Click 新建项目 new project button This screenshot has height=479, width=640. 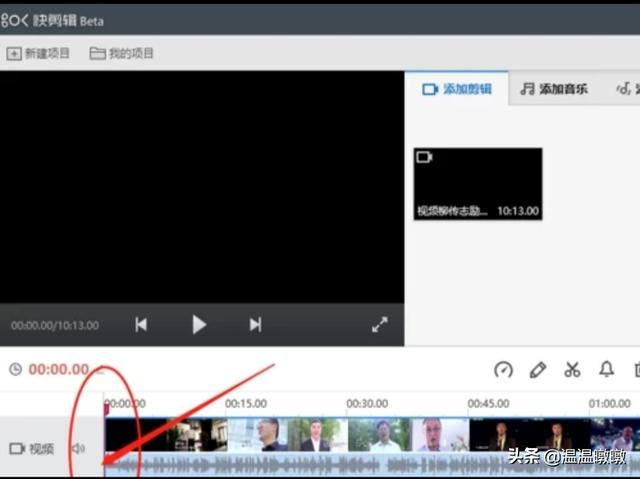pyautogui.click(x=39, y=53)
